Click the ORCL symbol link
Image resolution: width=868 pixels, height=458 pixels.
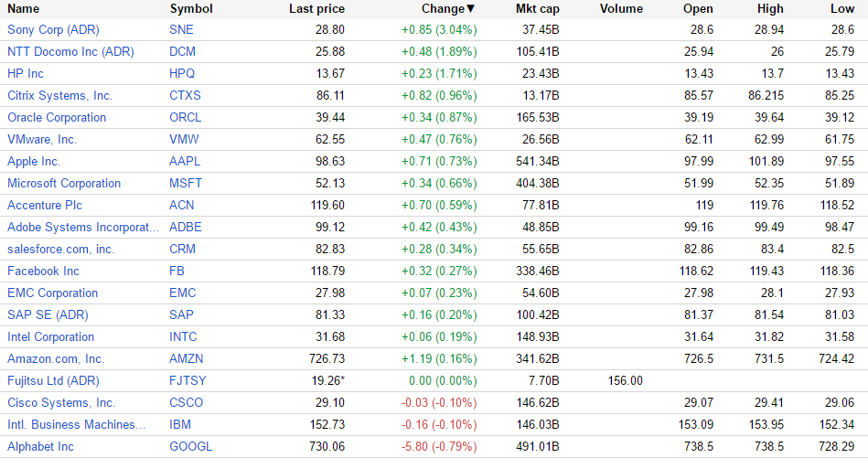(185, 118)
